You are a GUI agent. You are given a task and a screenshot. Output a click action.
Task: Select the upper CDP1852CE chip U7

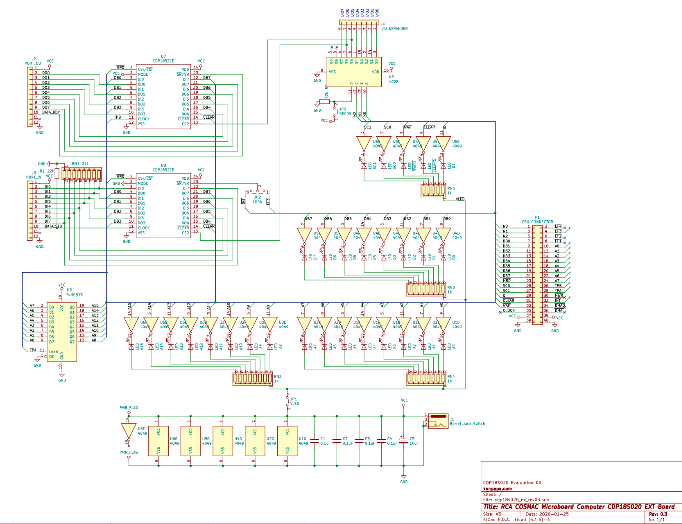pyautogui.click(x=163, y=95)
